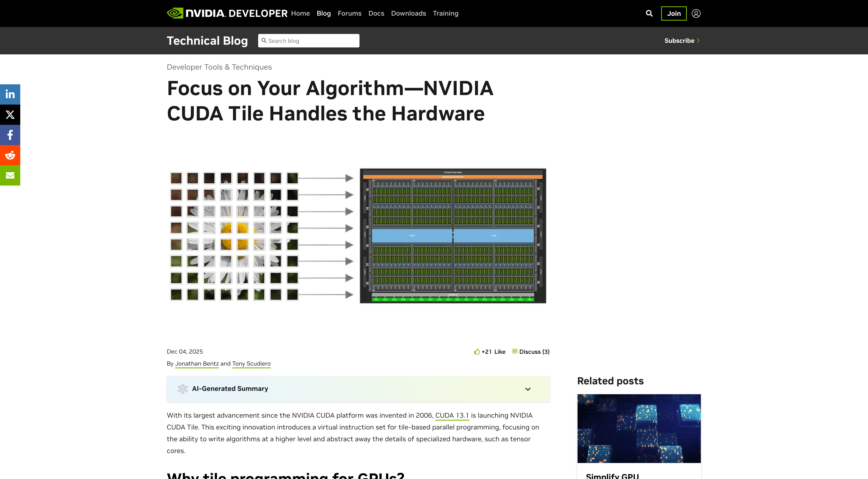Share to Reddit from sidebar
The width and height of the screenshot is (868, 479).
pos(10,155)
